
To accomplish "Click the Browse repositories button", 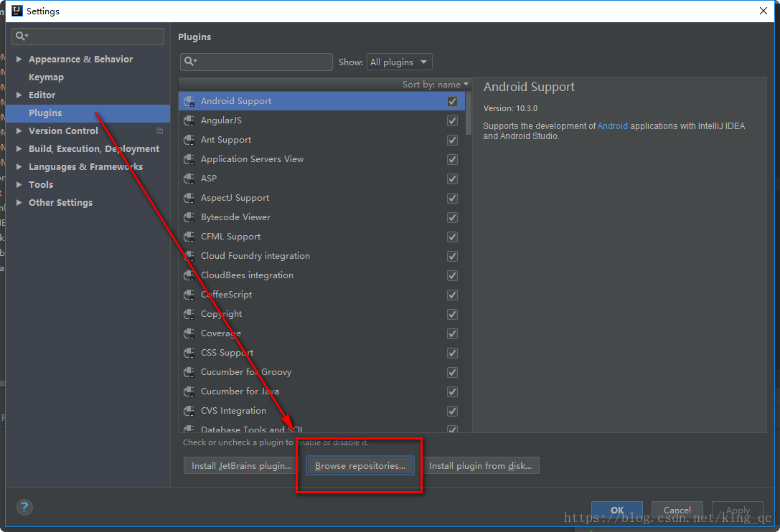I will click(360, 466).
